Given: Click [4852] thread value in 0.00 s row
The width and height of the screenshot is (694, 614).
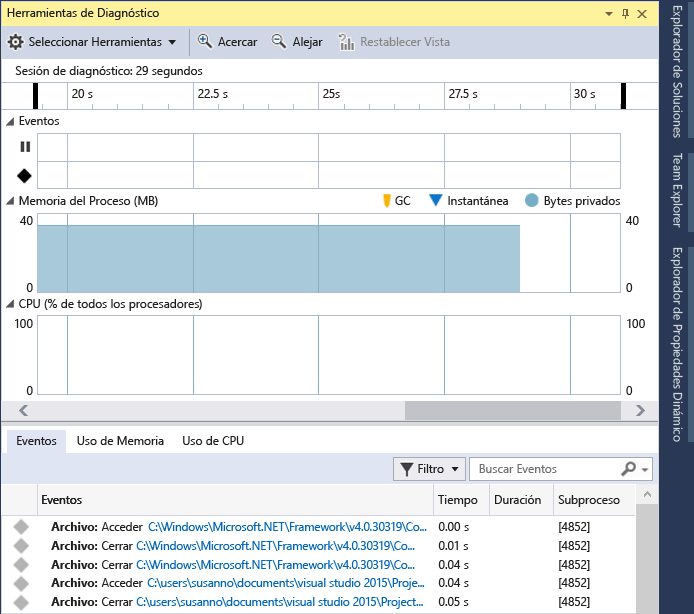Looking at the screenshot, I should pos(574,527).
